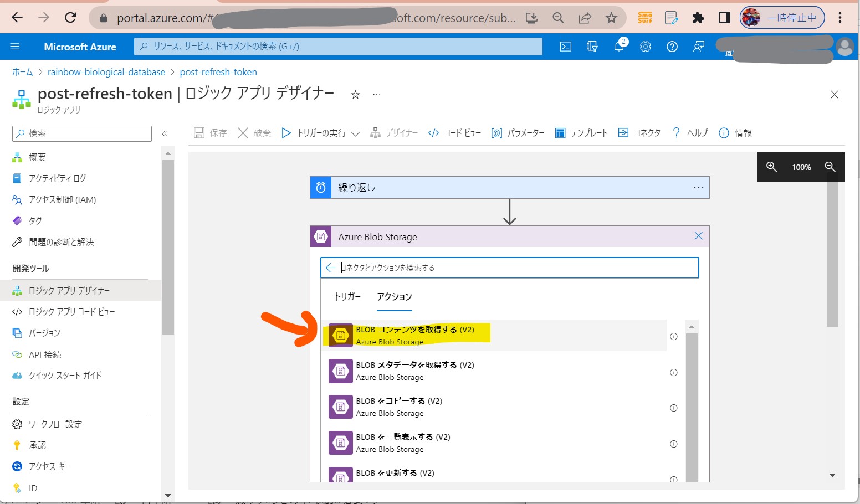Go back in the browser
This screenshot has width=860, height=504.
(17, 18)
